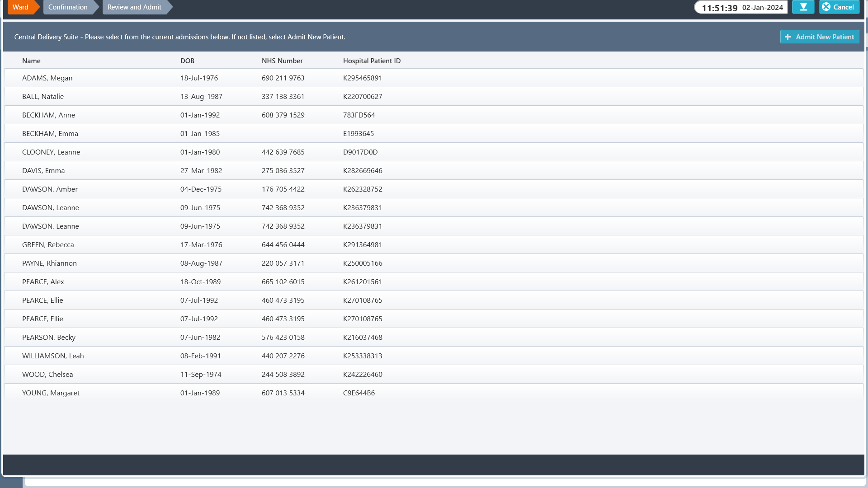
Task: Click hospital ID E1993645
Action: tap(359, 133)
